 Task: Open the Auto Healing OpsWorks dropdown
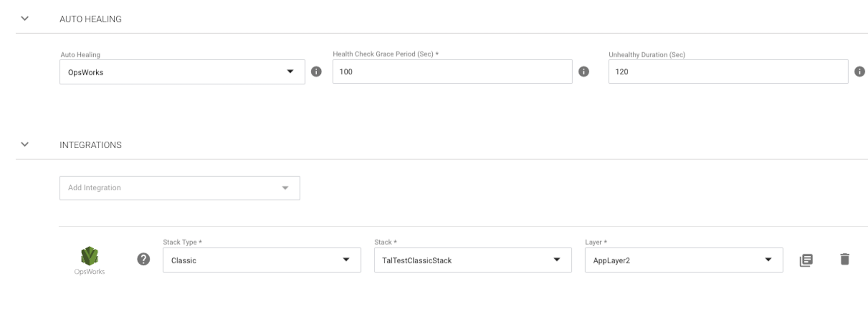[x=182, y=72]
